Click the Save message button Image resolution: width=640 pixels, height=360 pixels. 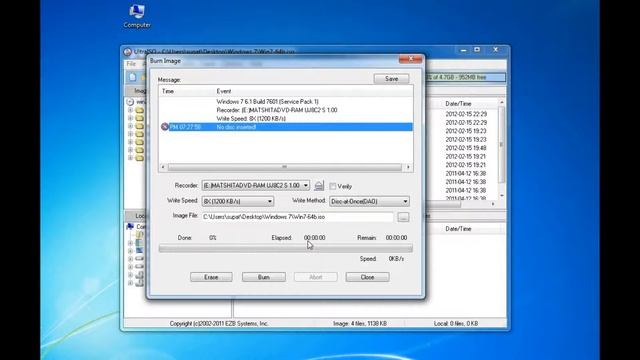391,79
